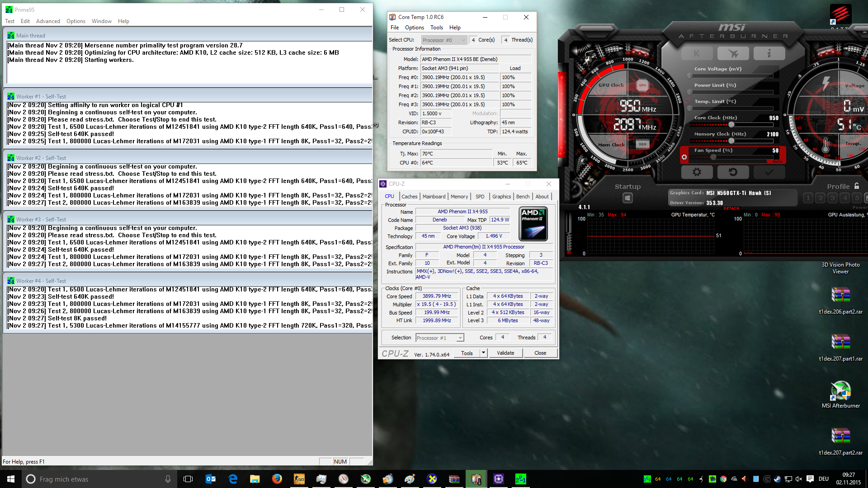Open the Prime95 Edit menu
Screen dimensions: 868x488
25,21
